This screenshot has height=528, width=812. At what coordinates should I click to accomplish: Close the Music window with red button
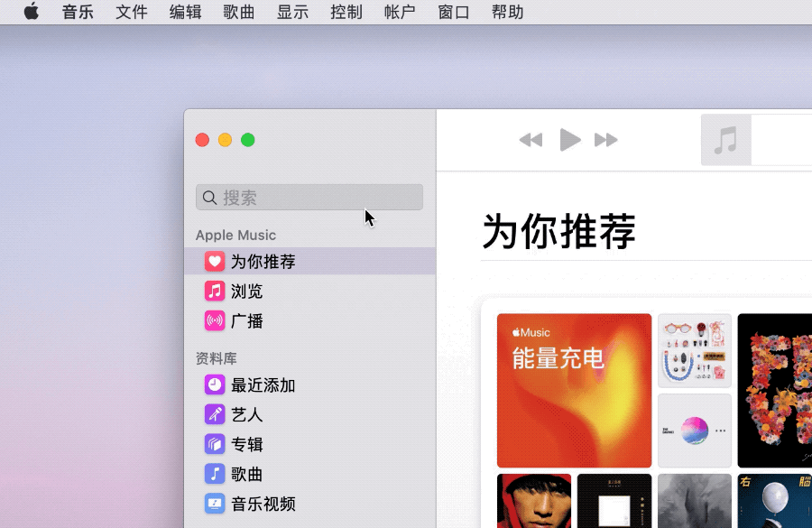[x=202, y=140]
